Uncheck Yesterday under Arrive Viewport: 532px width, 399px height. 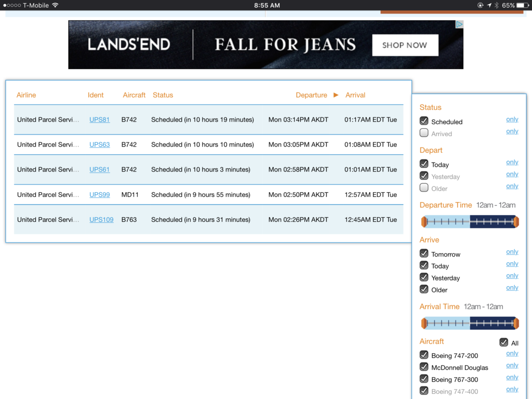(424, 277)
